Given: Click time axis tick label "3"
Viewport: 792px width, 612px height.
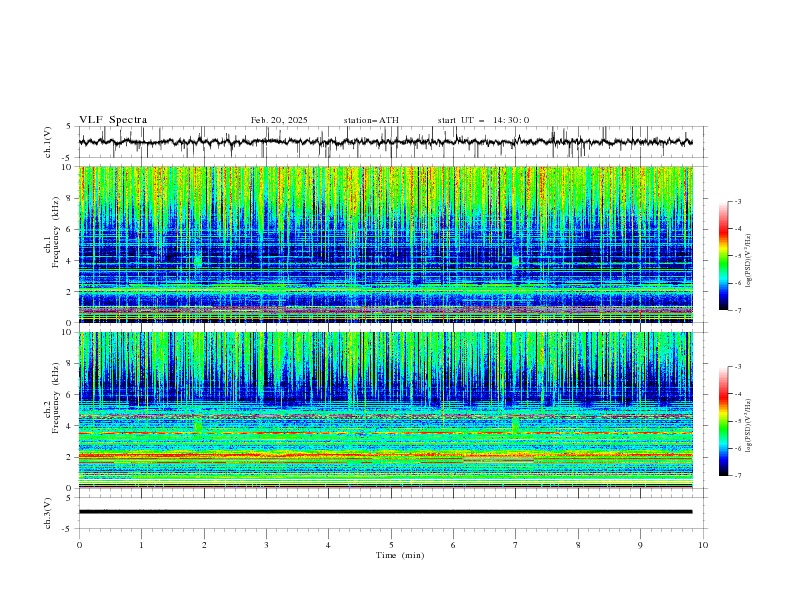Looking at the screenshot, I should (266, 545).
